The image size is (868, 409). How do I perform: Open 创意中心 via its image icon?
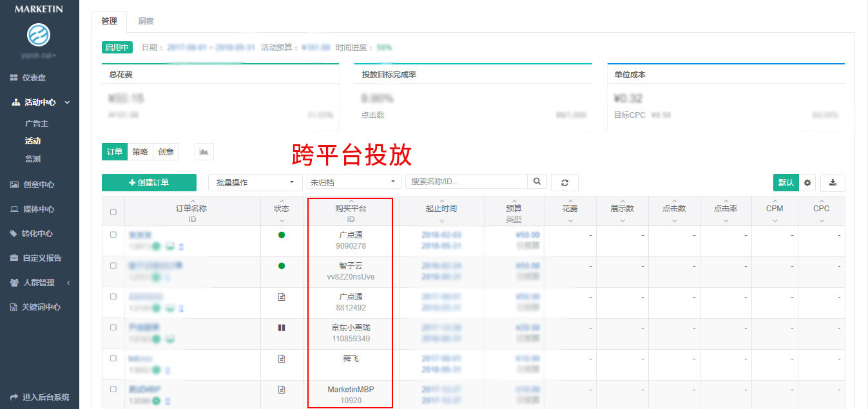[x=14, y=185]
